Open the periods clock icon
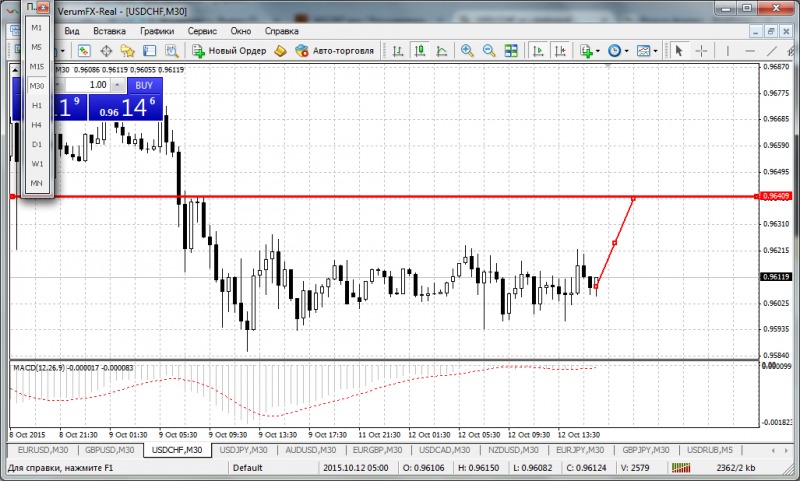Screen dimensions: 800x481 pos(614,50)
